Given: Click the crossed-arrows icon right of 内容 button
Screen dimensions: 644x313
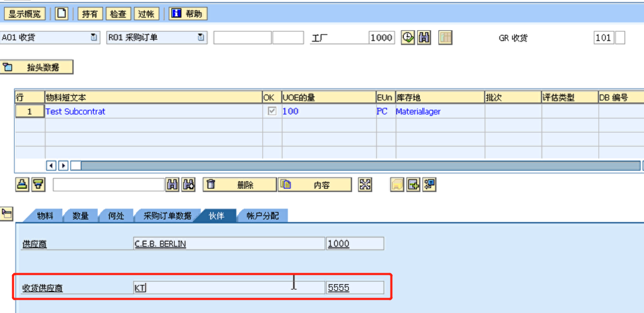Looking at the screenshot, I should coord(365,185).
